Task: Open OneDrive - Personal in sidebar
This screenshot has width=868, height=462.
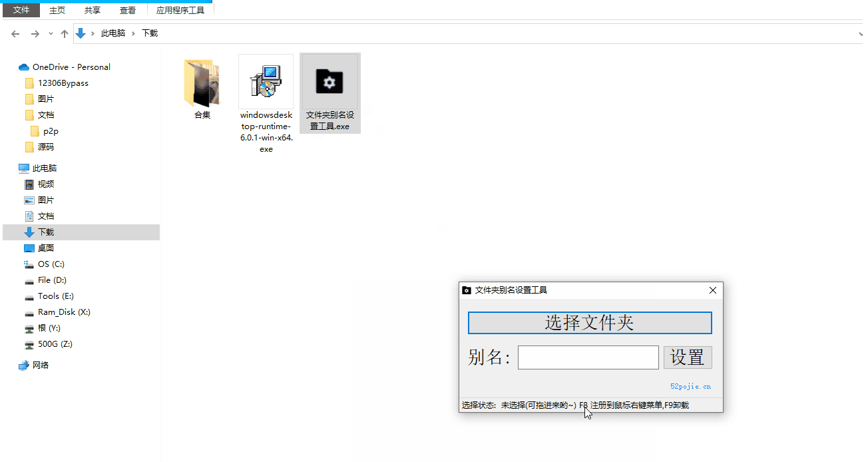Action: [71, 67]
